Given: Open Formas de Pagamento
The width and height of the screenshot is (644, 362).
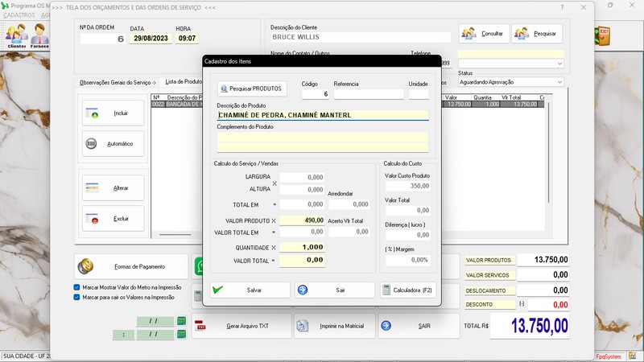Looking at the screenshot, I should coord(132,266).
